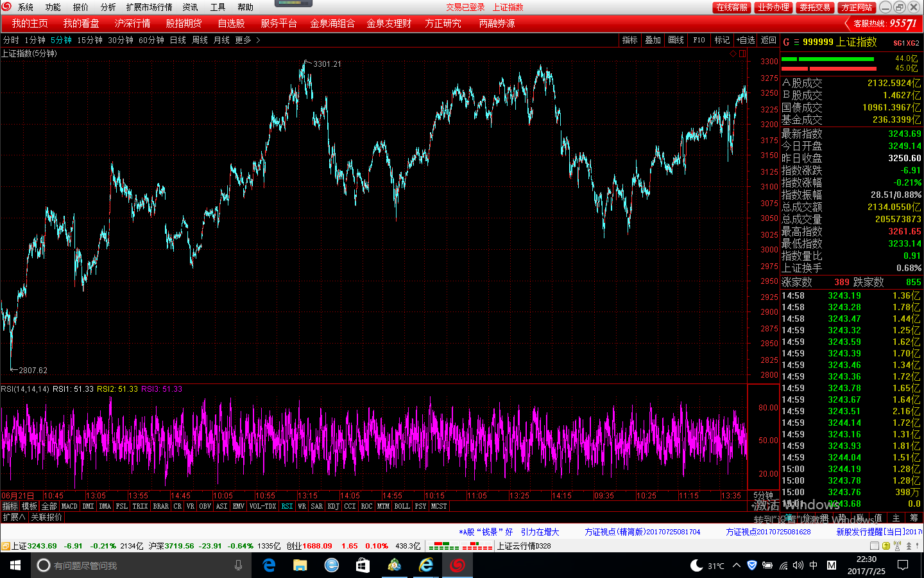The height and width of the screenshot is (578, 924).
Task: Open the red swirl logo in title bar
Action: 6,6
